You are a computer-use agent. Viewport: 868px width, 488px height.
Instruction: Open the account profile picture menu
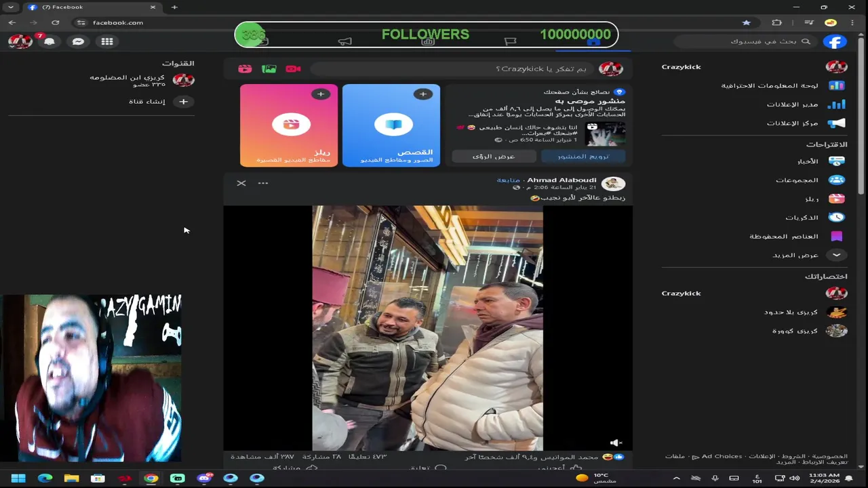[x=20, y=41]
